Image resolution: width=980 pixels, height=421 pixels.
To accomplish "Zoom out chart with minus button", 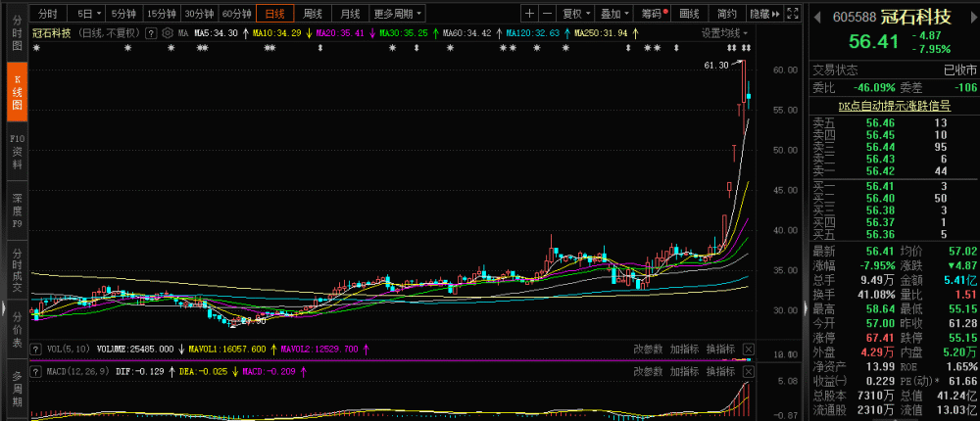I will (547, 13).
